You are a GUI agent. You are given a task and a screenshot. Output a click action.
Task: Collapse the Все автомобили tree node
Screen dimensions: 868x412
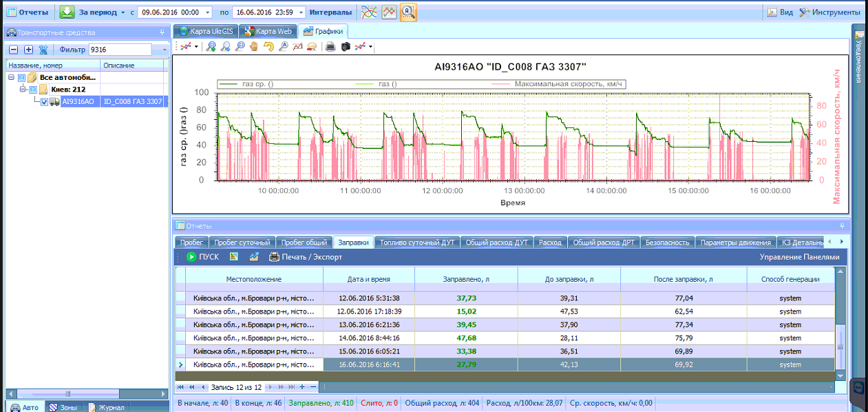pyautogui.click(x=12, y=78)
